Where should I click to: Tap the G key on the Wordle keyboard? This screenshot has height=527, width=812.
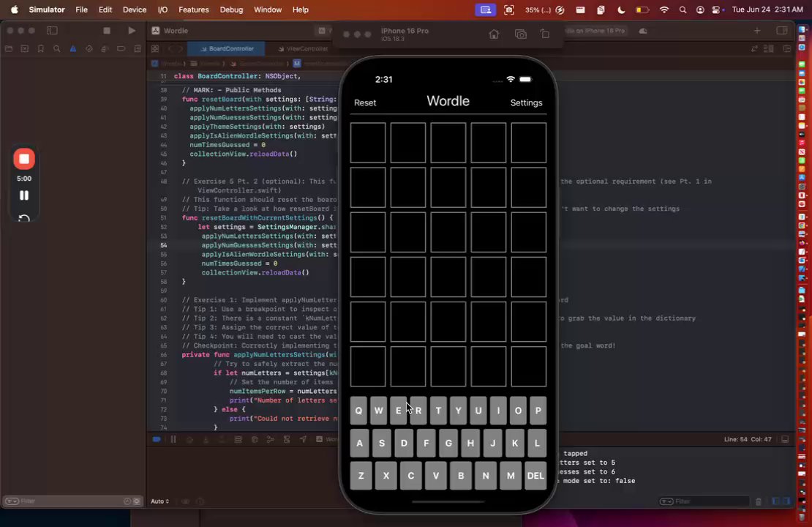click(448, 443)
